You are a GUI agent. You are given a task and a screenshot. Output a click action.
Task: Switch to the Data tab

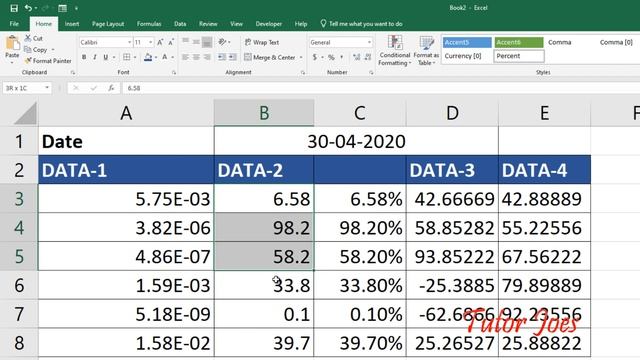tap(180, 24)
